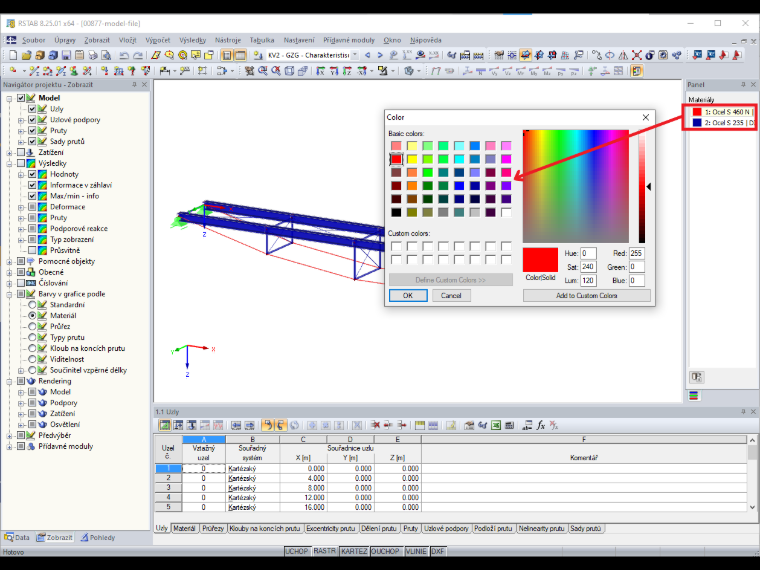Select the Standardní radio button
The image size is (760, 570).
click(x=32, y=305)
